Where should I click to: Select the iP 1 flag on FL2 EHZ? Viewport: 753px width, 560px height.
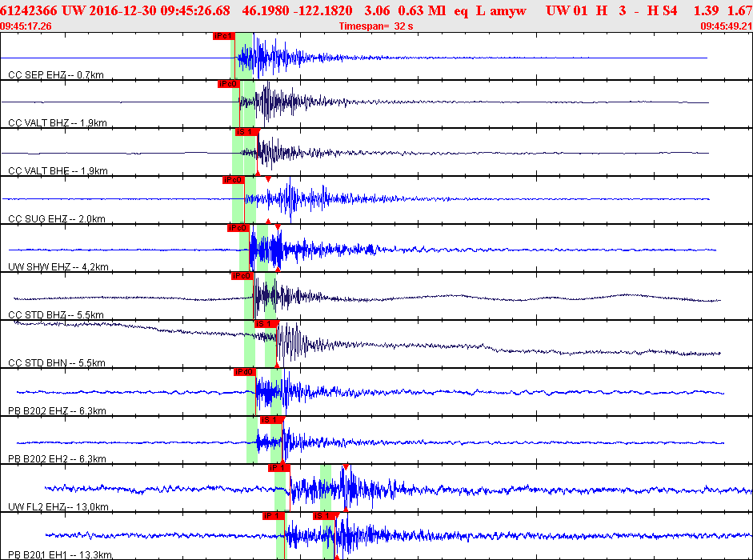pyautogui.click(x=279, y=468)
